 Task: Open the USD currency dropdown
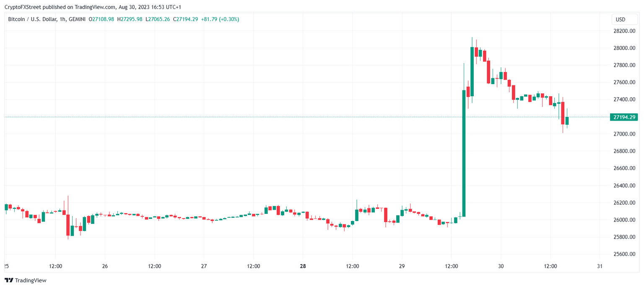click(x=620, y=19)
